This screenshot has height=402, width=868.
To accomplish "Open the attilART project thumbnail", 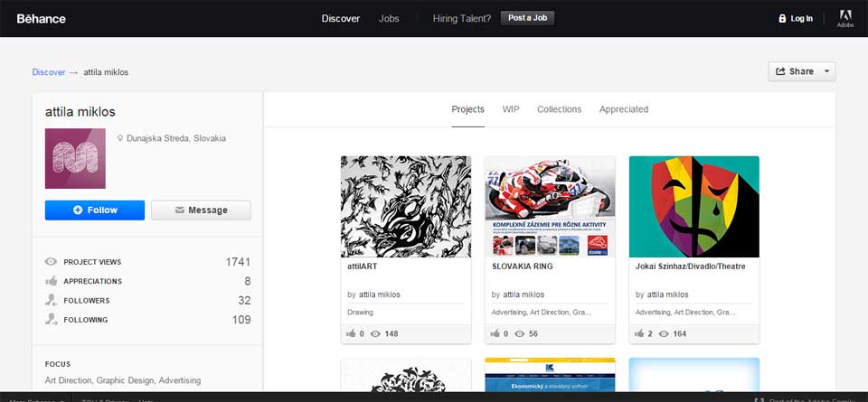I will click(405, 206).
